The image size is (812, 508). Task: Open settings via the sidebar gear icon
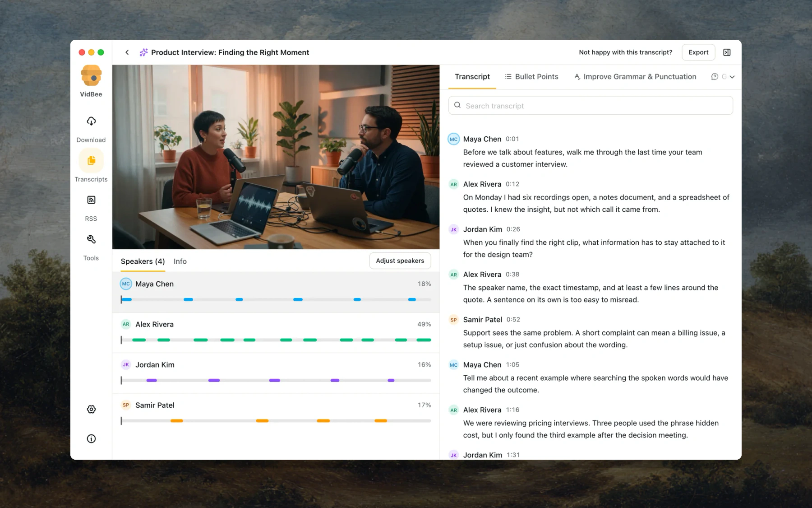click(x=91, y=409)
